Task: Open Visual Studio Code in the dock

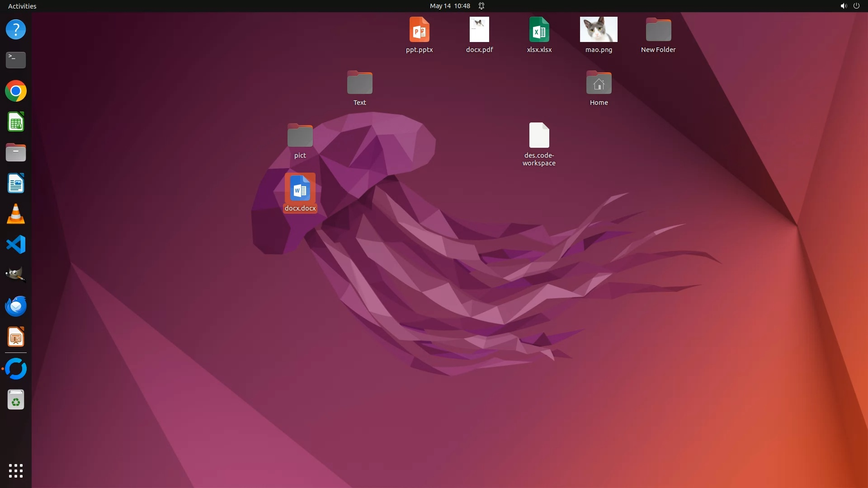Action: pyautogui.click(x=16, y=244)
